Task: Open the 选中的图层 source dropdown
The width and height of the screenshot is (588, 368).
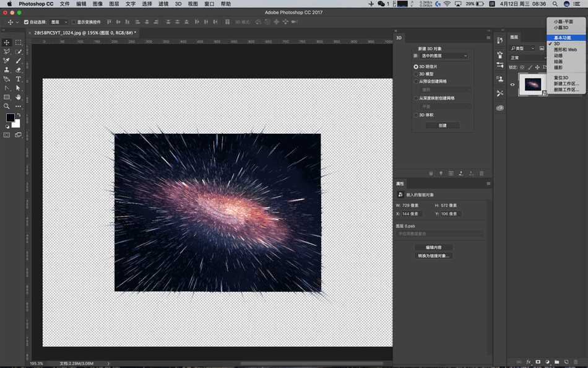Action: tap(443, 56)
